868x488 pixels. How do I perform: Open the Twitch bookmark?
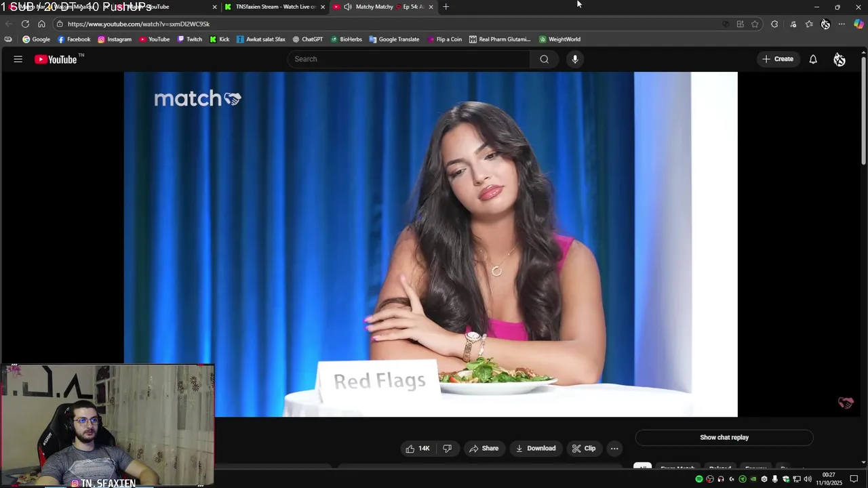tap(190, 39)
